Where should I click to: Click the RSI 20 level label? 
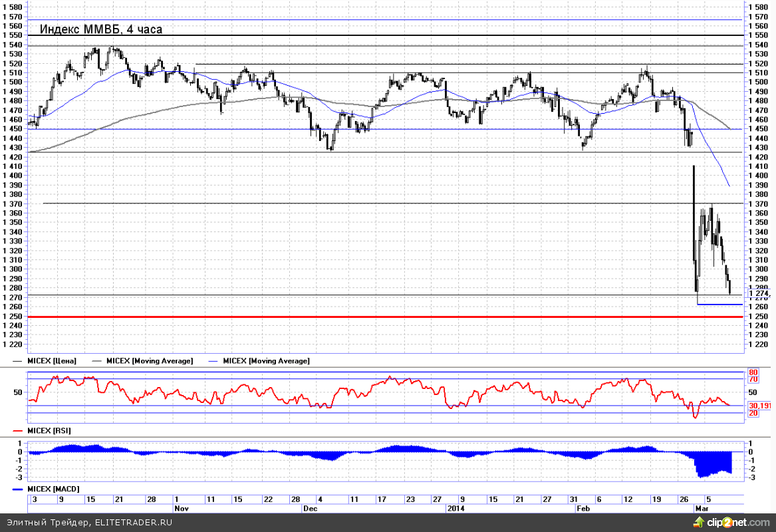[753, 413]
